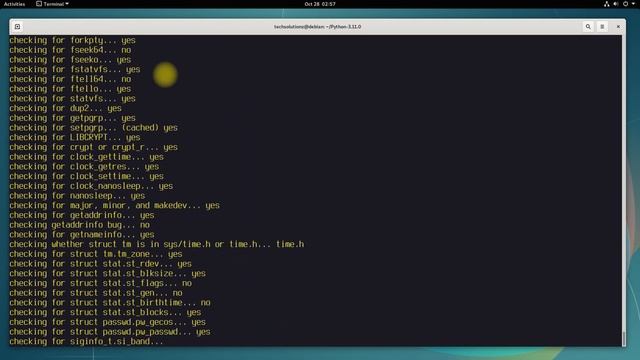Click line 'checking for dup2... yes'

tap(66, 109)
